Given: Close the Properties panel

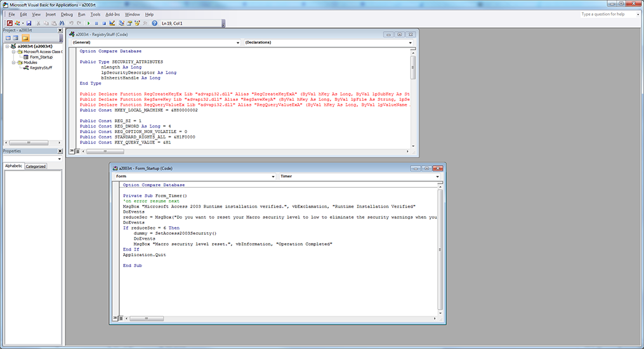Looking at the screenshot, I should (60, 151).
